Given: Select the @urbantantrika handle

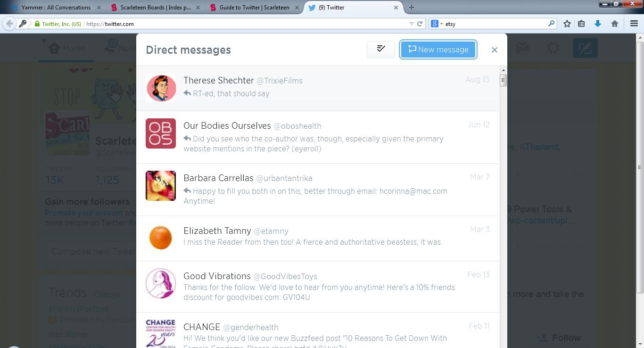Looking at the screenshot, I should point(284,178).
